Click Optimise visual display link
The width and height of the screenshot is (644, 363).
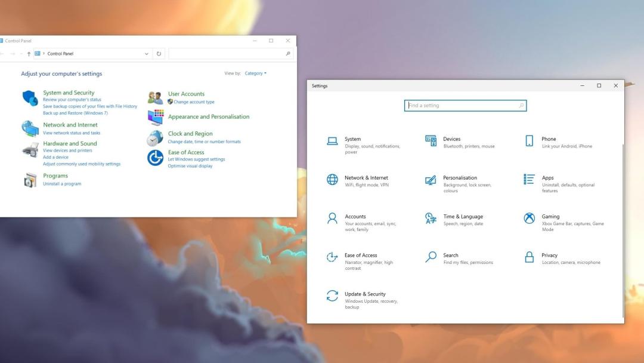point(190,166)
